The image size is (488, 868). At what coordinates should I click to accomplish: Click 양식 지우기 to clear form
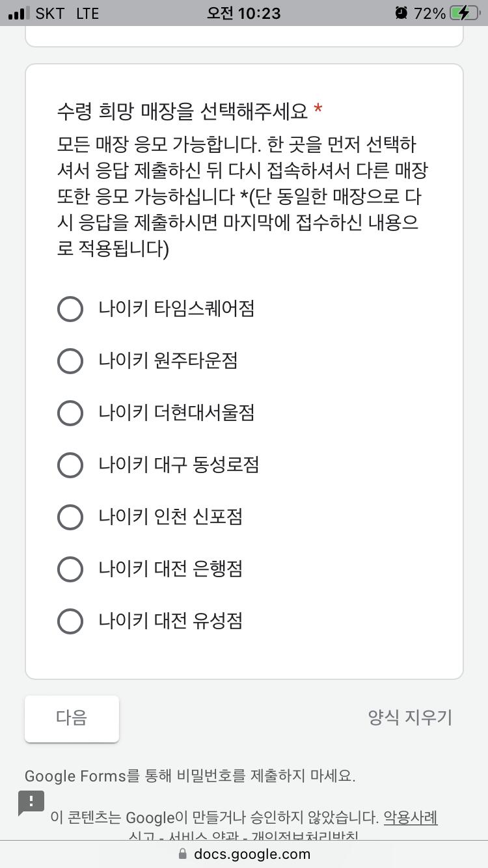[410, 718]
